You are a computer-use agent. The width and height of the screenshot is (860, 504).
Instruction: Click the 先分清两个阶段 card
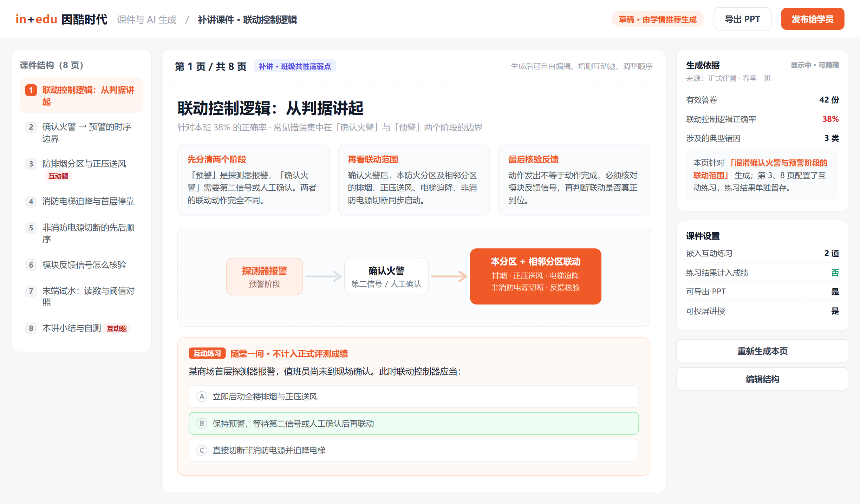(253, 180)
